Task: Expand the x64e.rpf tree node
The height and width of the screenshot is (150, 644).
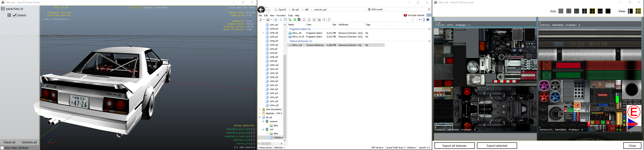Action: [263, 33]
